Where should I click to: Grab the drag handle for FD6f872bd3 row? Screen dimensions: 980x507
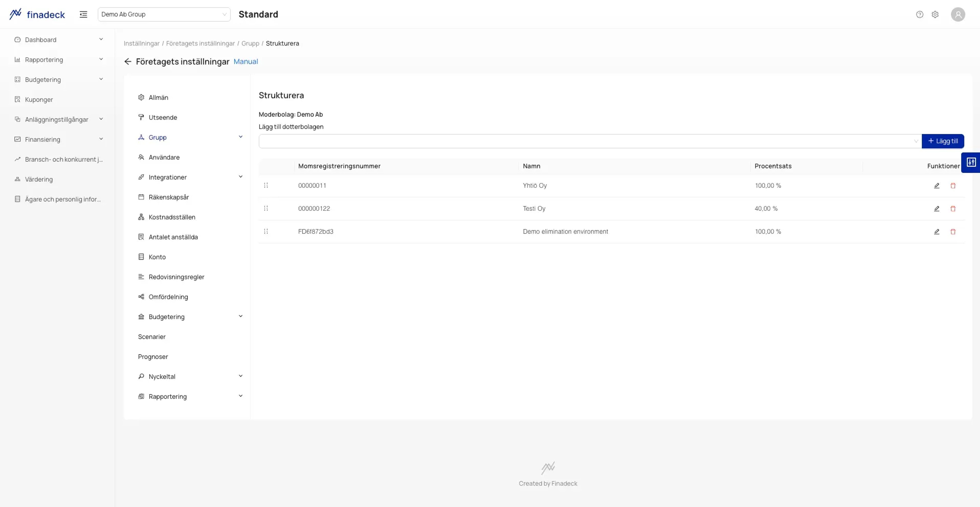(x=266, y=231)
